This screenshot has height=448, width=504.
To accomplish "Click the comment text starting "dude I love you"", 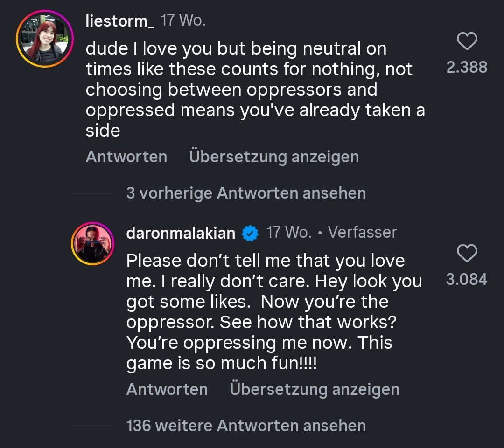I will pos(255,89).
